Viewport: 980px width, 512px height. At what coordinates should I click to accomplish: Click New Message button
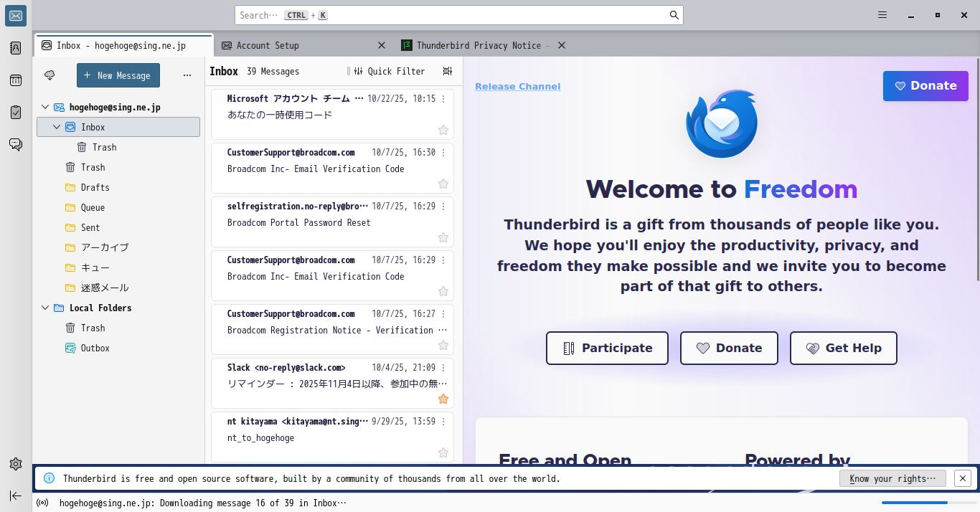pos(118,75)
